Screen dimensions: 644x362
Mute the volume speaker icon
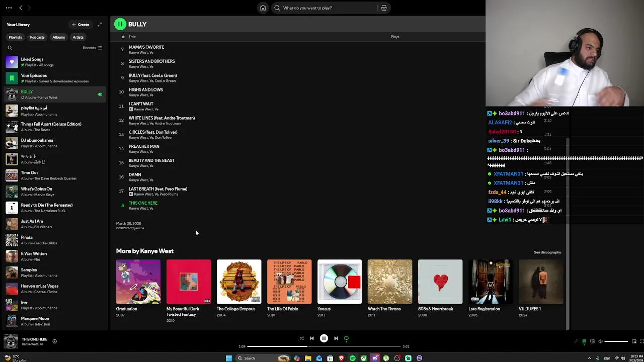600,341
